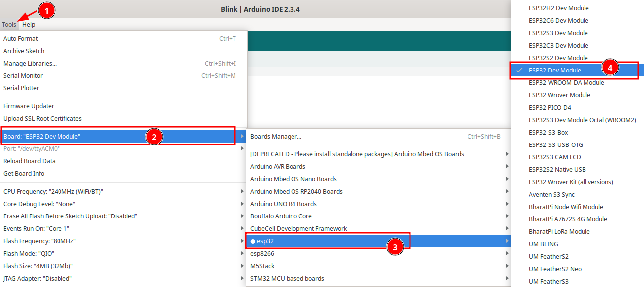
Task: Select the esp32 board package
Action: 379,241
